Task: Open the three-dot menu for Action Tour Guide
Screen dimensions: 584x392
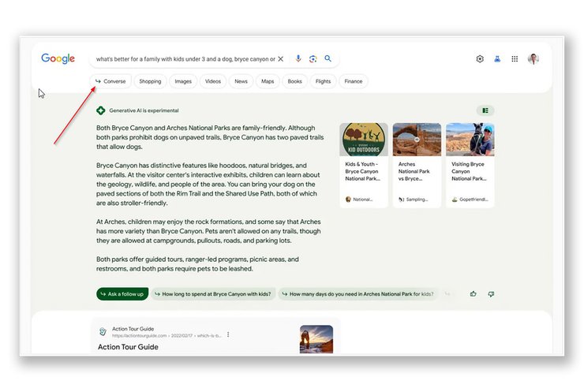Action: [228, 334]
